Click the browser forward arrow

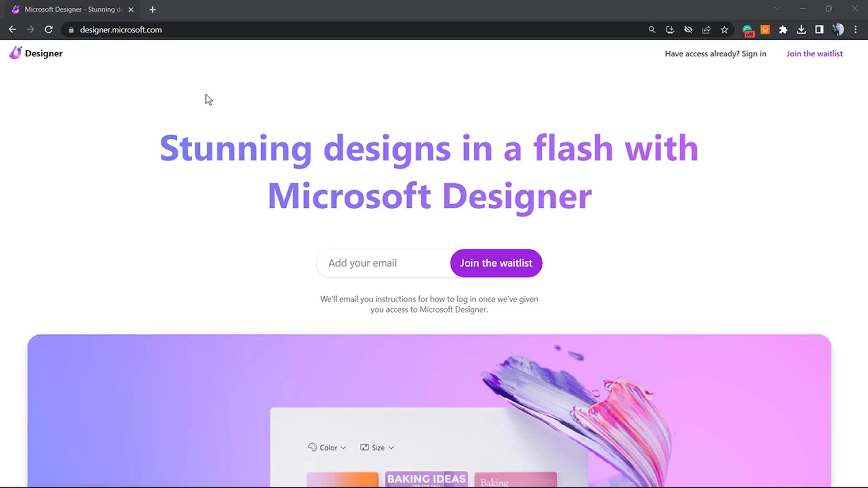[x=30, y=29]
